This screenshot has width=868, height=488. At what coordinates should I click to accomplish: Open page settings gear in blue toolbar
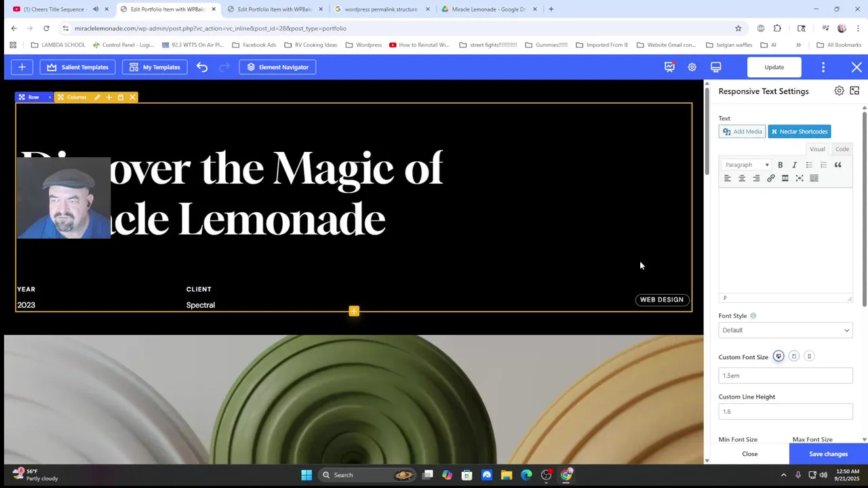692,67
